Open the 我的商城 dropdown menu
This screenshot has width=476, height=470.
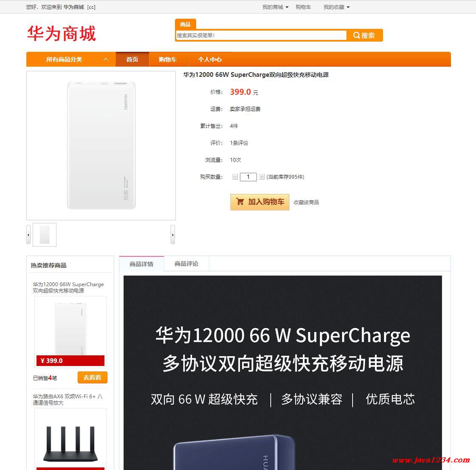click(x=275, y=7)
